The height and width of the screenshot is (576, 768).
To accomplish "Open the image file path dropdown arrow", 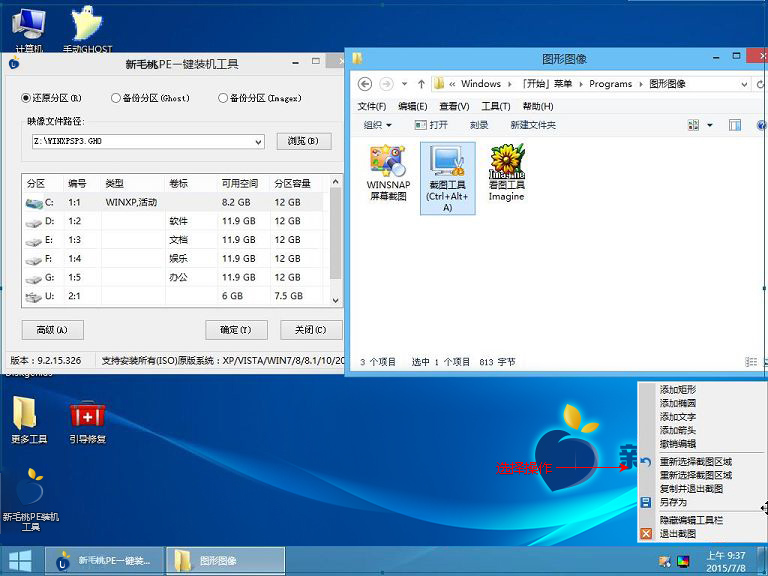I will (x=258, y=142).
